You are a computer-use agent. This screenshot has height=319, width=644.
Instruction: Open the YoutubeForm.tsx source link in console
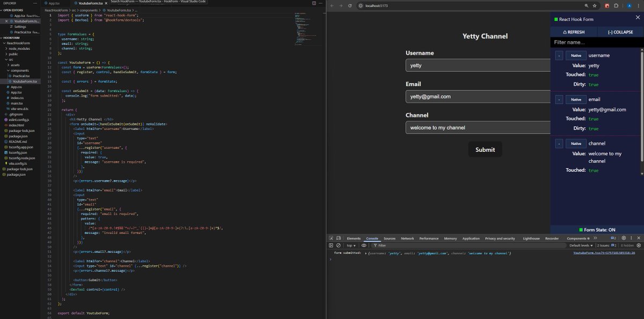tap(604, 253)
